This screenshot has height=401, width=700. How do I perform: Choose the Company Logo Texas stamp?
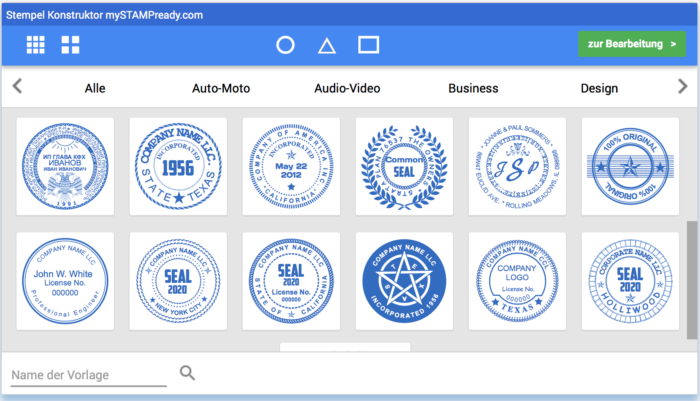(x=517, y=281)
